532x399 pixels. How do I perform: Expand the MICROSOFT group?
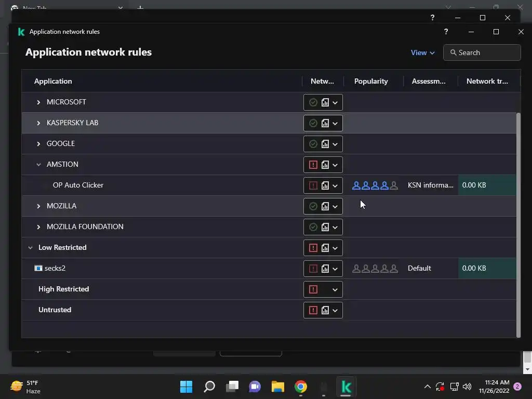tap(38, 102)
